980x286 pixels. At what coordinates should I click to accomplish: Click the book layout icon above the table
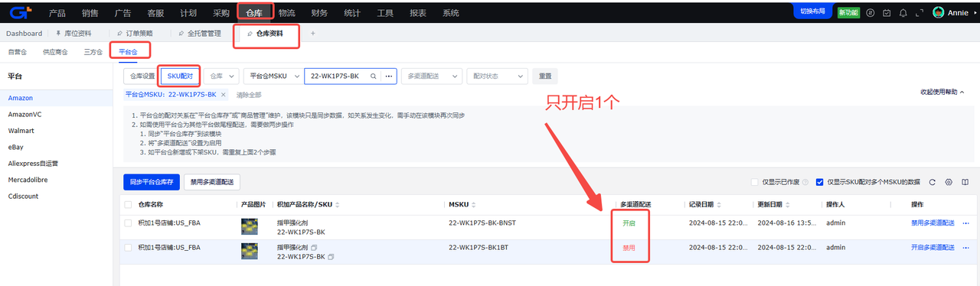tap(965, 182)
